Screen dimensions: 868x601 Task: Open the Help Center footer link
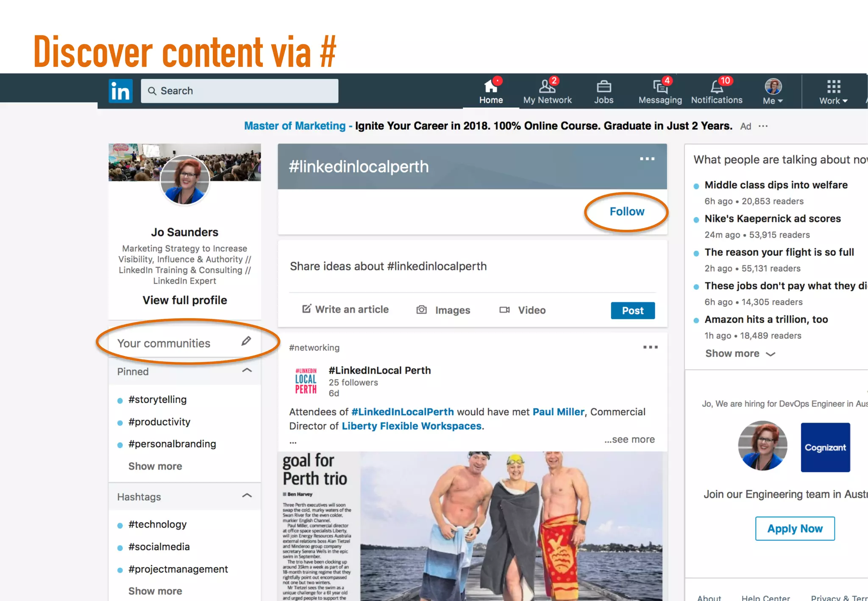click(765, 597)
